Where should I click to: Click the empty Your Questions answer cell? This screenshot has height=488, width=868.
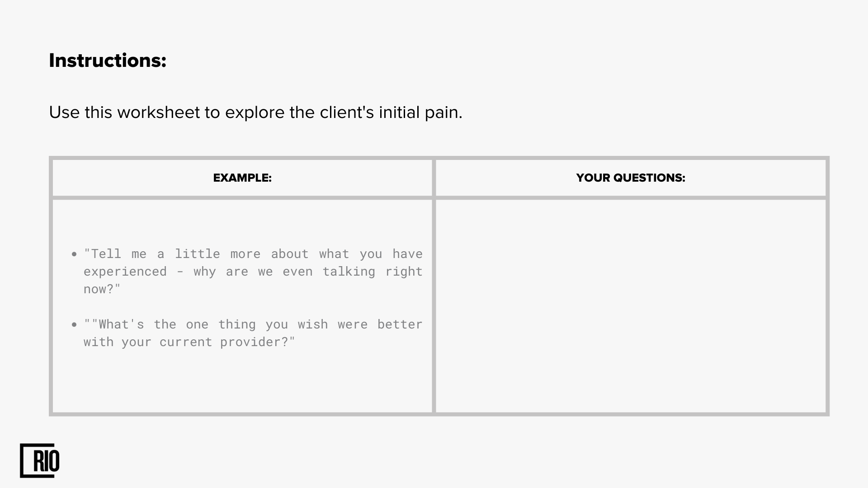coord(631,306)
